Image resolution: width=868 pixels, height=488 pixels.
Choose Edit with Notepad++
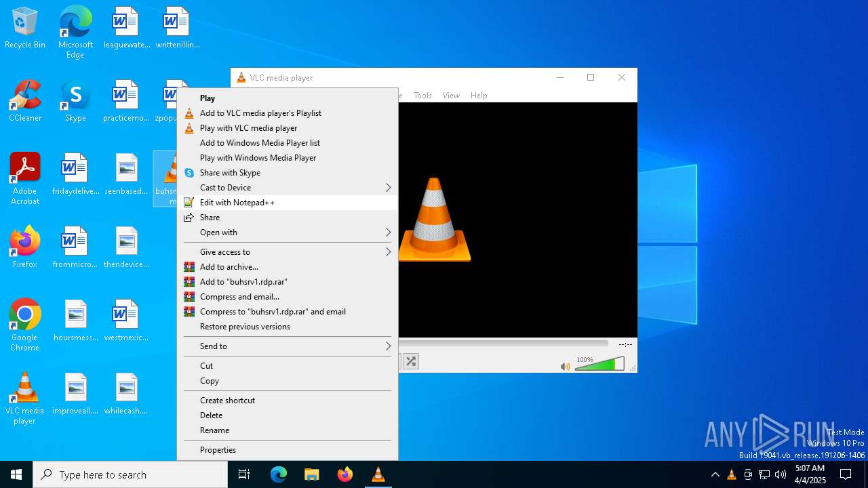pos(288,203)
